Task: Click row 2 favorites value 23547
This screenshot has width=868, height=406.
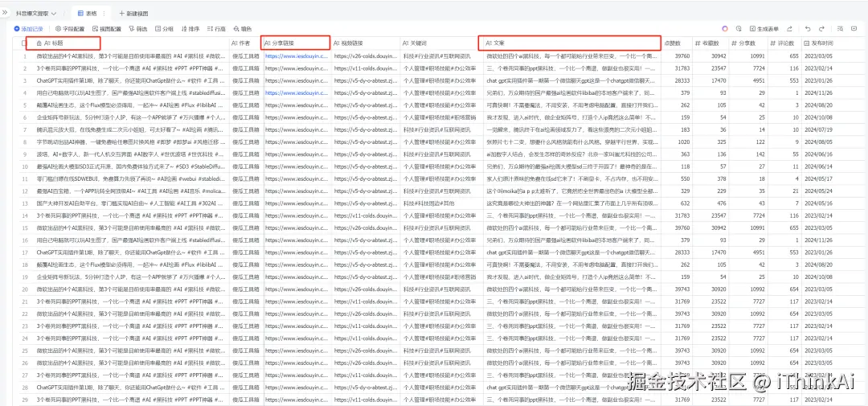Action: (x=717, y=68)
